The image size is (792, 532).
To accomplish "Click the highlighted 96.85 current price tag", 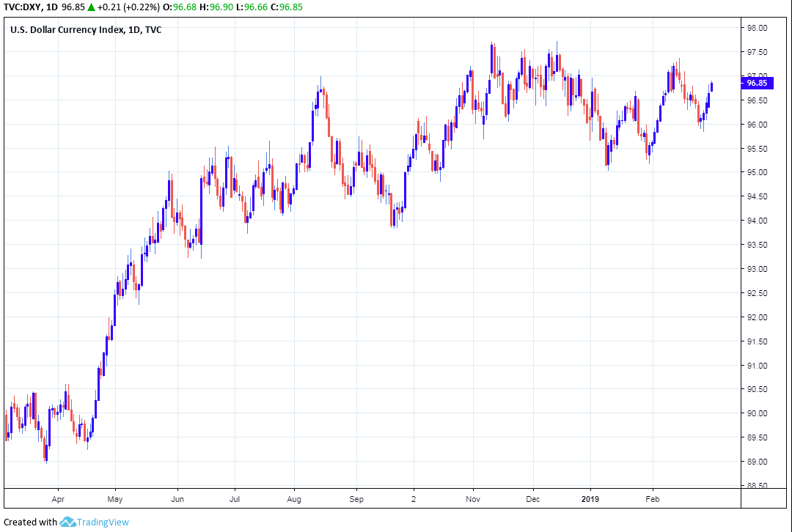I will pos(756,83).
